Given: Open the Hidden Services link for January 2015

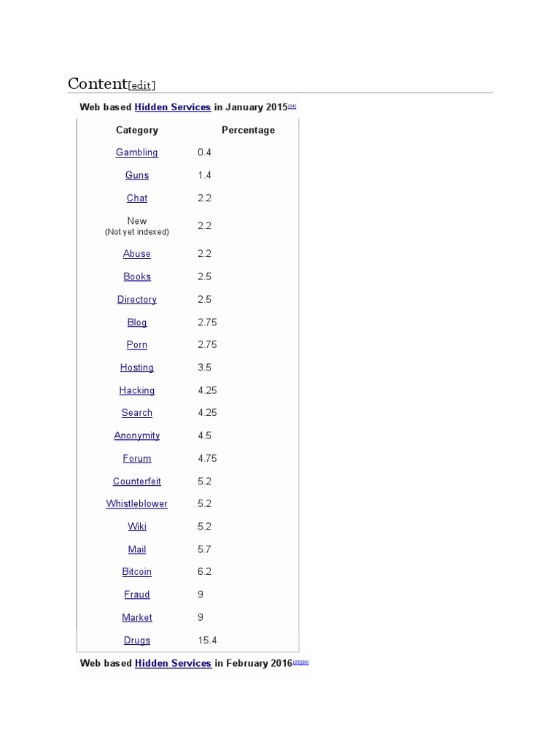Looking at the screenshot, I should (x=173, y=107).
